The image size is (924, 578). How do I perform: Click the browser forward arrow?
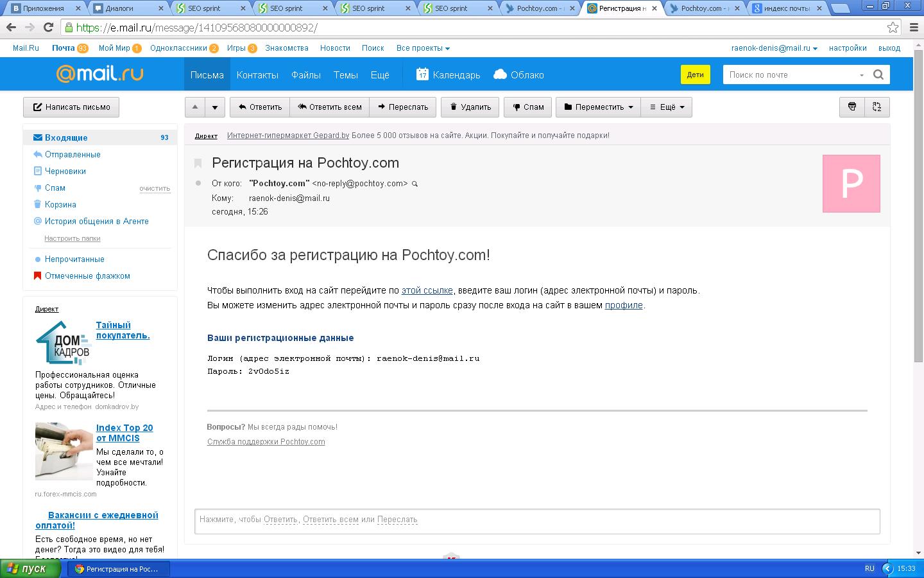[30, 28]
